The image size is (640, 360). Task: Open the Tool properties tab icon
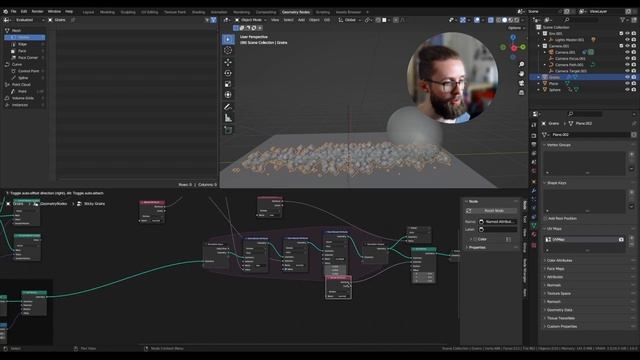tap(534, 125)
